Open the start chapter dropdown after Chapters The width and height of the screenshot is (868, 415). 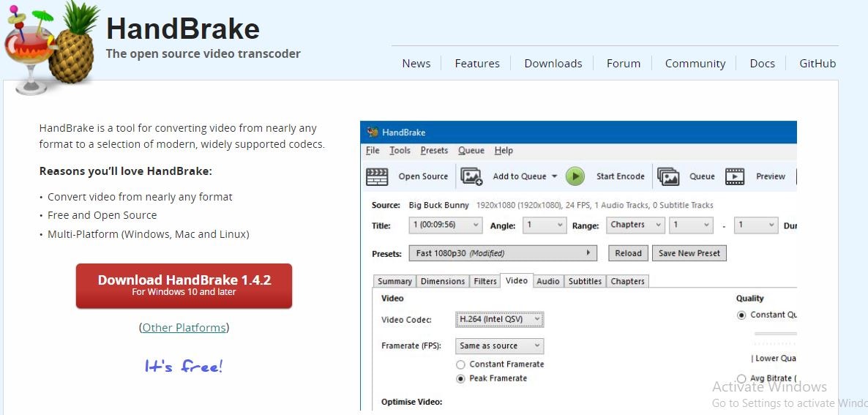point(691,225)
